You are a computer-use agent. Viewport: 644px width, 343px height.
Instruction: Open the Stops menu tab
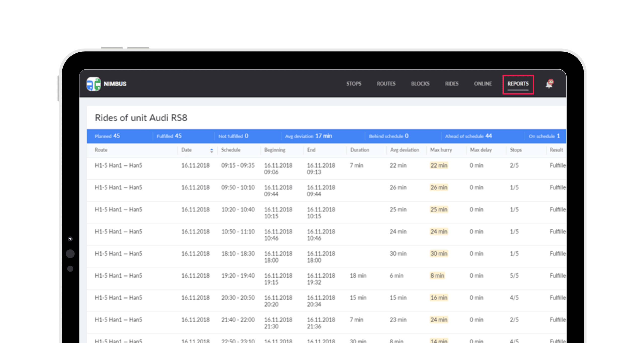click(353, 84)
